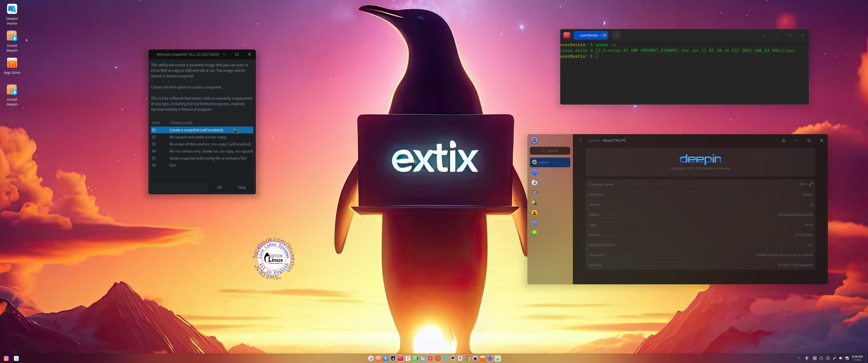Click the audio jack tray icon
The height and width of the screenshot is (363, 868).
[834, 358]
